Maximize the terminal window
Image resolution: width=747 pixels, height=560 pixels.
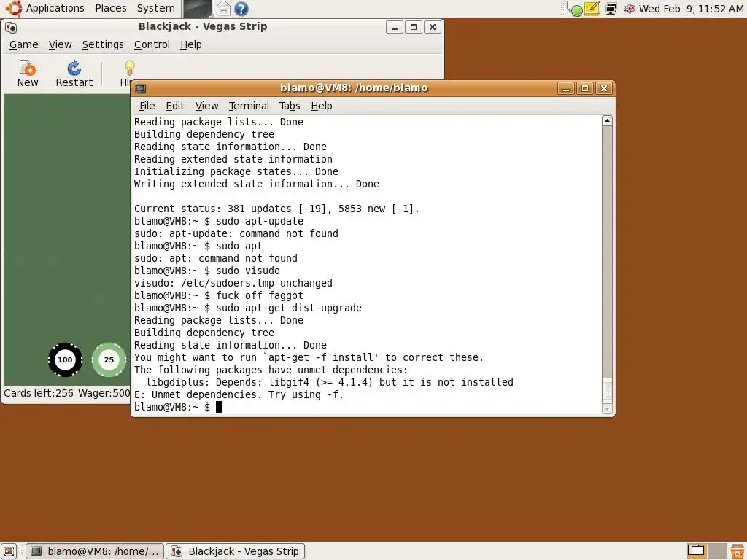585,88
